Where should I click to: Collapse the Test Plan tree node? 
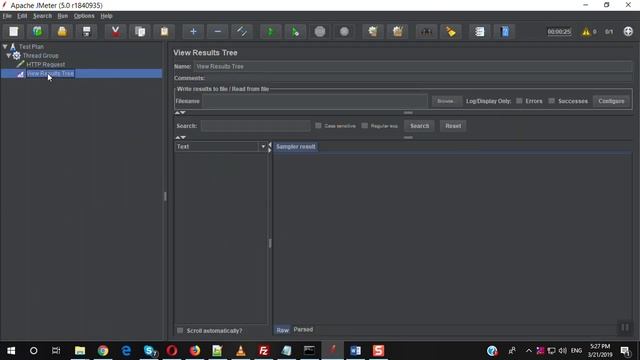pyautogui.click(x=5, y=47)
